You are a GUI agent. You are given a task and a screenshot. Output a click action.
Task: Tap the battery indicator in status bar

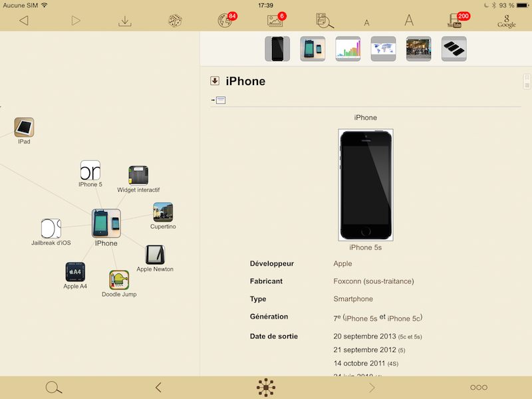pyautogui.click(x=523, y=5)
